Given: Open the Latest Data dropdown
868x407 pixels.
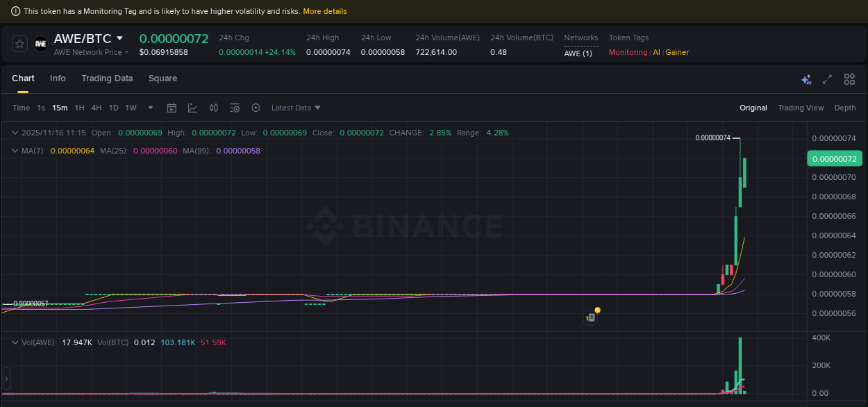Looking at the screenshot, I should tap(296, 108).
